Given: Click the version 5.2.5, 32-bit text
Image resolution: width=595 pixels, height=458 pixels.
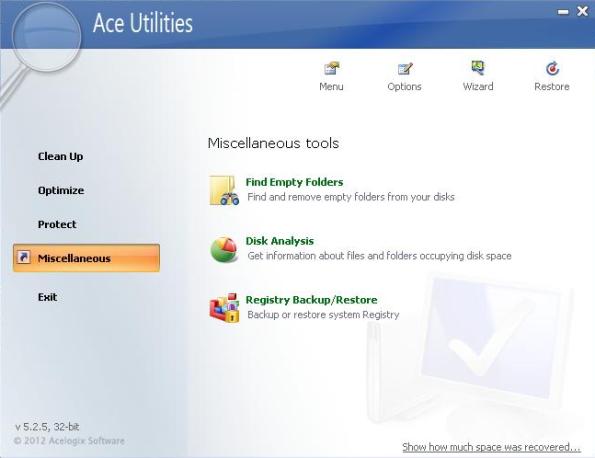Looking at the screenshot, I should coord(47,427).
